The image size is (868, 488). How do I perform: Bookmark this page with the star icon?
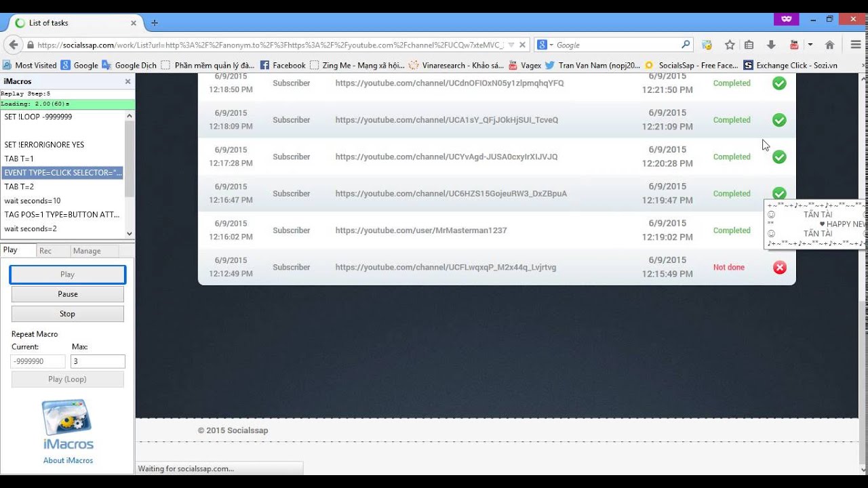730,45
